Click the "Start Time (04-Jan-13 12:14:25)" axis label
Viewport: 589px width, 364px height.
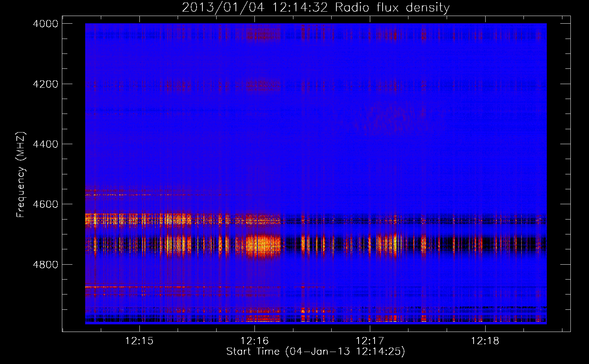(316, 352)
